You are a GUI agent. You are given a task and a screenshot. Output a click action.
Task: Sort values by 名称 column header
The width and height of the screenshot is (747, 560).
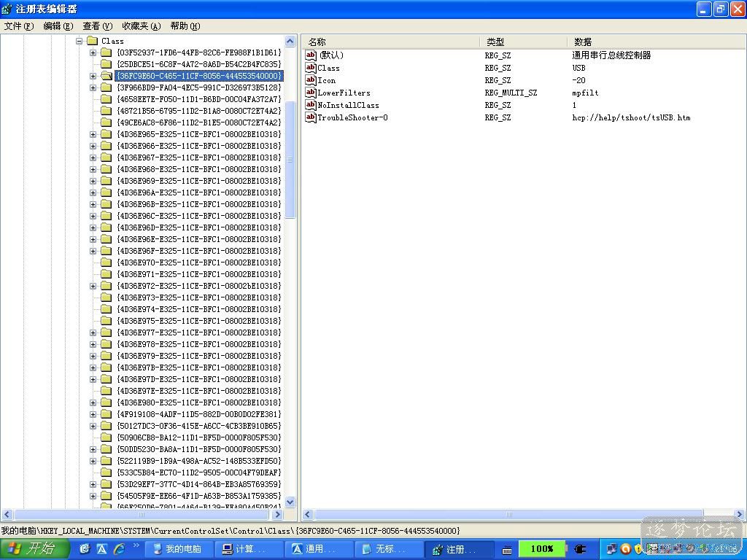391,42
